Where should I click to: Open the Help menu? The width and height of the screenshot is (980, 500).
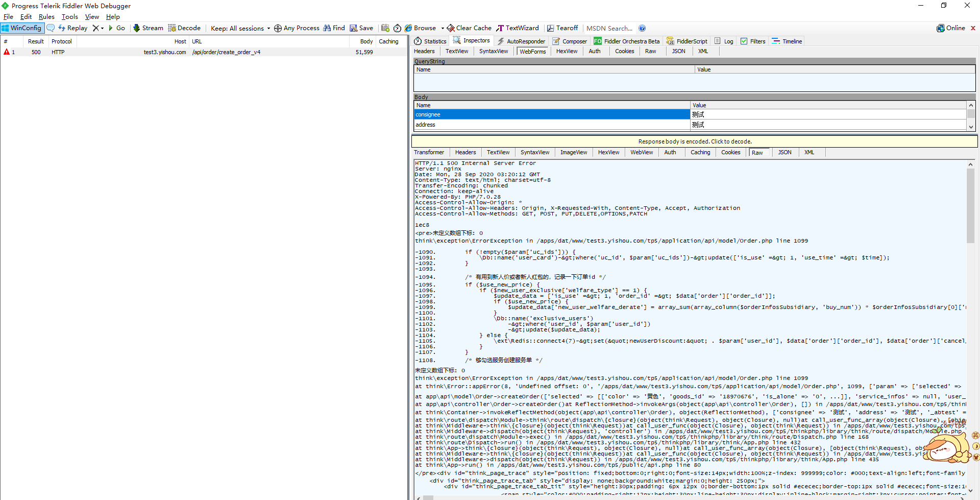coord(113,17)
